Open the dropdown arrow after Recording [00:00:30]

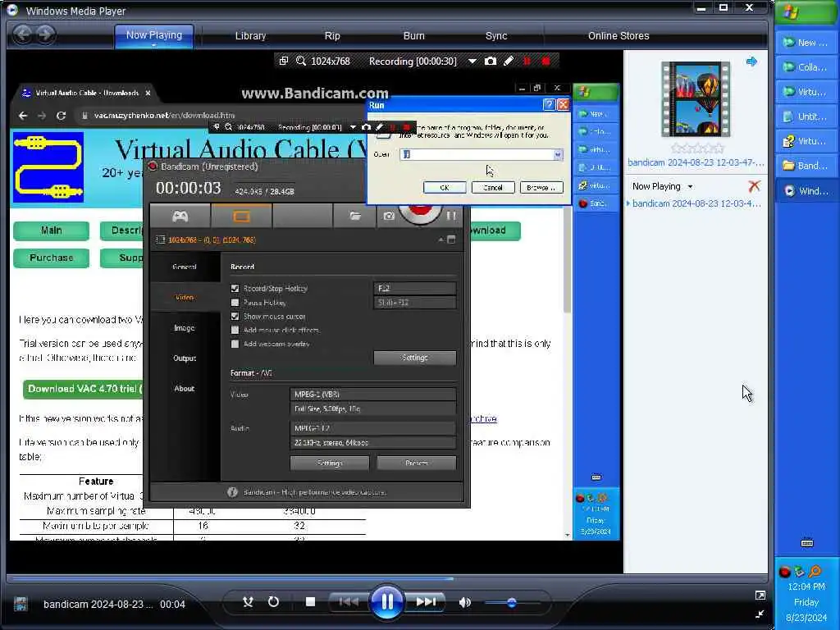coord(472,61)
